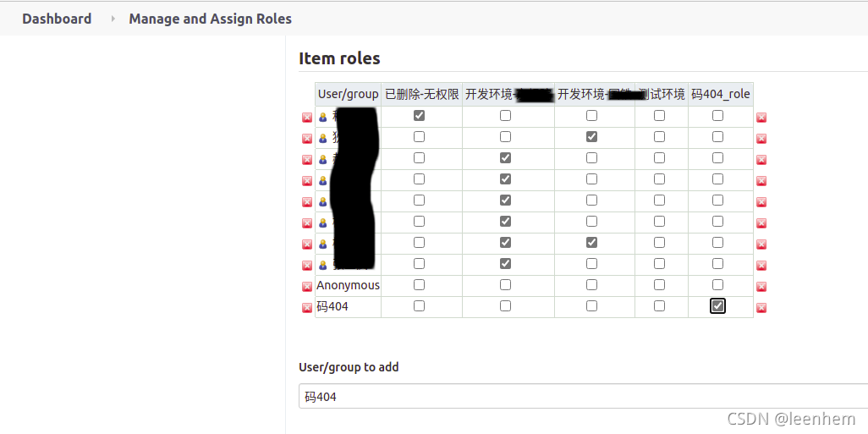Click left delete icon of row with 已删除-无权限 checked
The width and height of the screenshot is (868, 434).
(307, 118)
